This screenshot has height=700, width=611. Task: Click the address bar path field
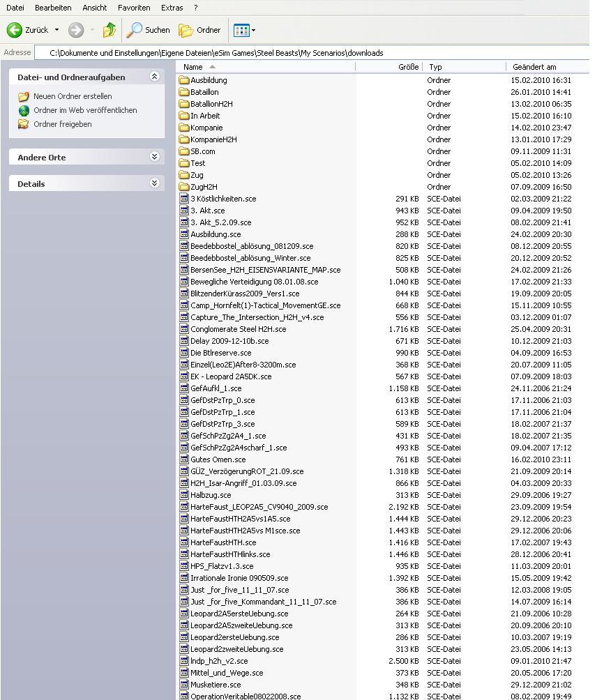(x=279, y=53)
